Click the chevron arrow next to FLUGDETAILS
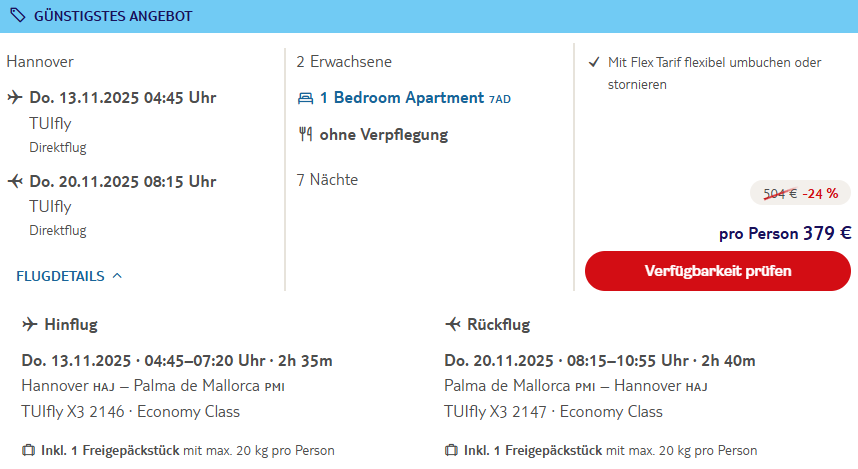 click(x=117, y=275)
